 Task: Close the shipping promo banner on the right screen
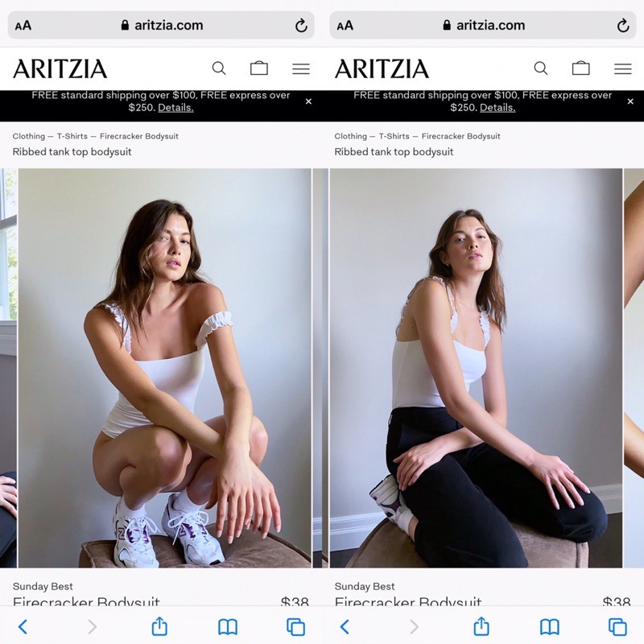click(x=630, y=101)
